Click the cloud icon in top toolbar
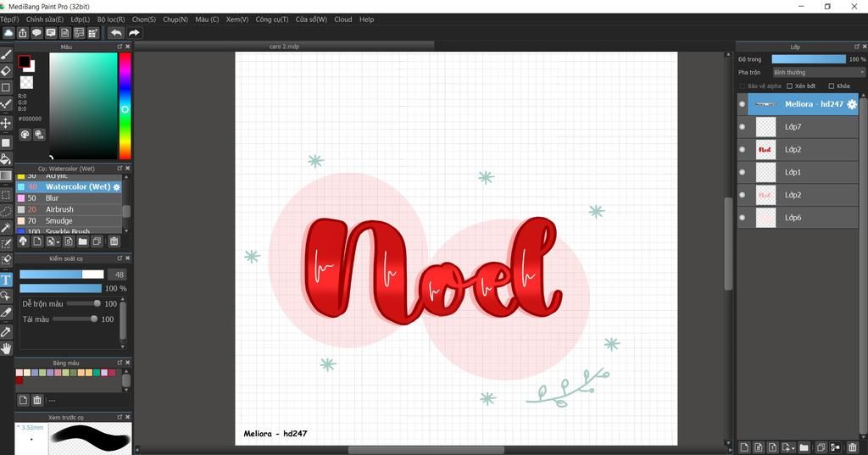Screen dimensions: 868x455 (8, 33)
